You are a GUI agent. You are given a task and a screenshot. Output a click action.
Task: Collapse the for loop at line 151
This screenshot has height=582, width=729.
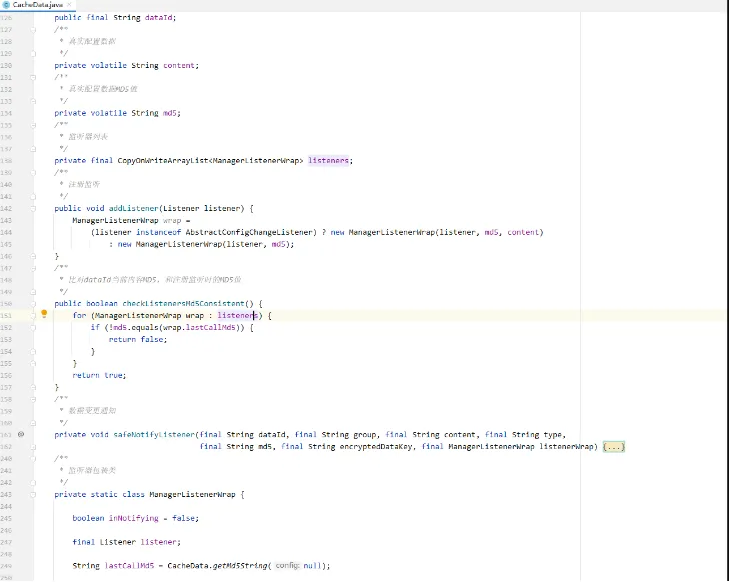point(33,316)
